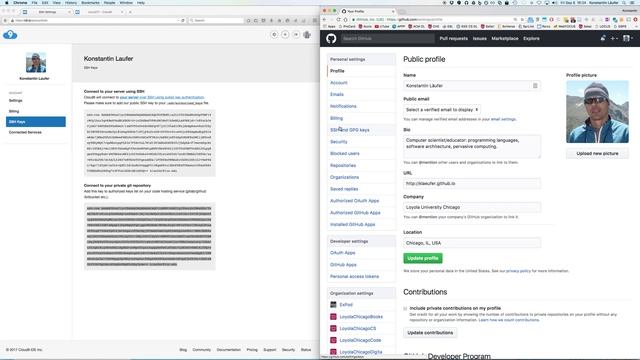The width and height of the screenshot is (640, 360).
Task: Click the SSH public key authentication link
Action: (x=162, y=98)
